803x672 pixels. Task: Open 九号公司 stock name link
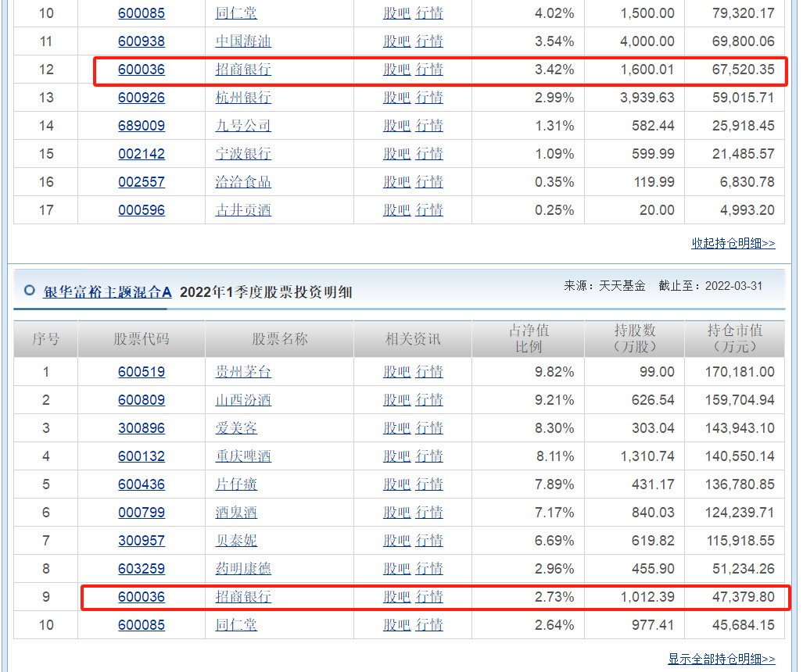pyautogui.click(x=243, y=125)
